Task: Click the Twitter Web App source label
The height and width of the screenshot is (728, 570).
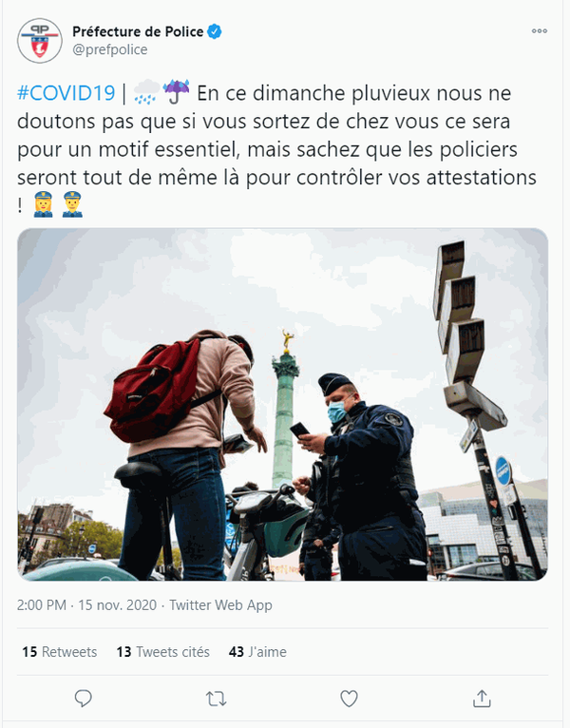Action: (x=220, y=605)
